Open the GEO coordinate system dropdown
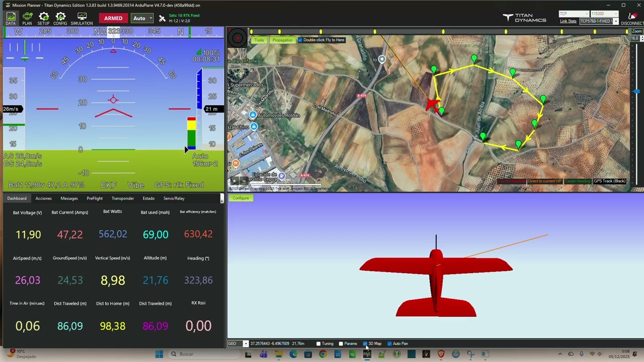This screenshot has height=362, width=644. tap(238, 344)
